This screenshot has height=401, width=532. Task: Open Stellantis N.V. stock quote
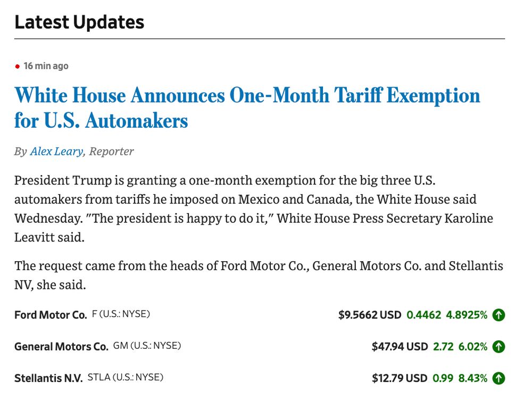point(48,378)
